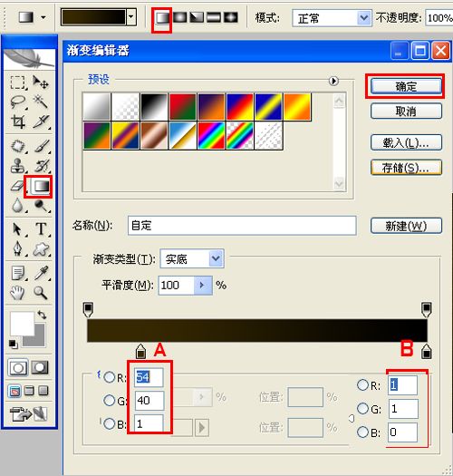Select the Magic Wand tool

41,102
